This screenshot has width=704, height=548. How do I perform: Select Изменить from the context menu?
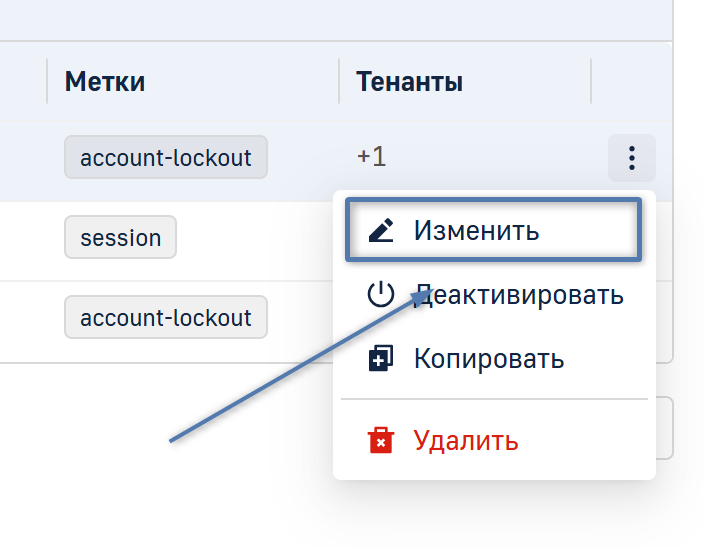[476, 231]
